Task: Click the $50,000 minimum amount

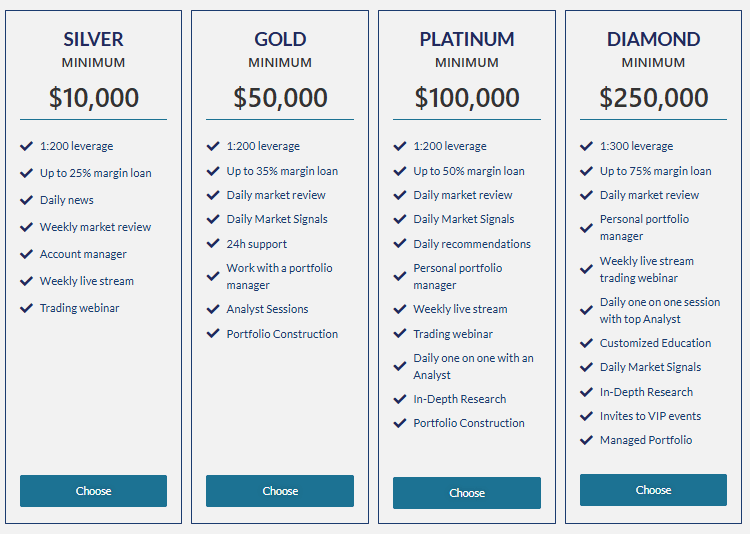Action: pyautogui.click(x=280, y=98)
